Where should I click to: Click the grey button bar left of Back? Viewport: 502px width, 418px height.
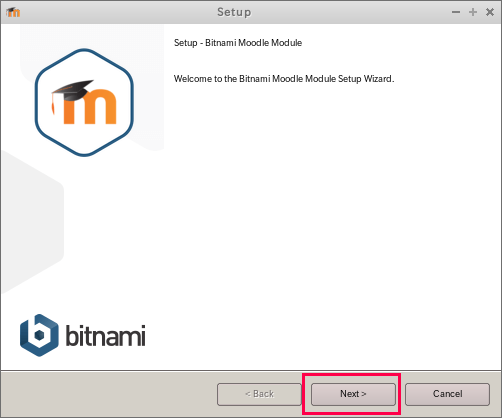coord(108,394)
